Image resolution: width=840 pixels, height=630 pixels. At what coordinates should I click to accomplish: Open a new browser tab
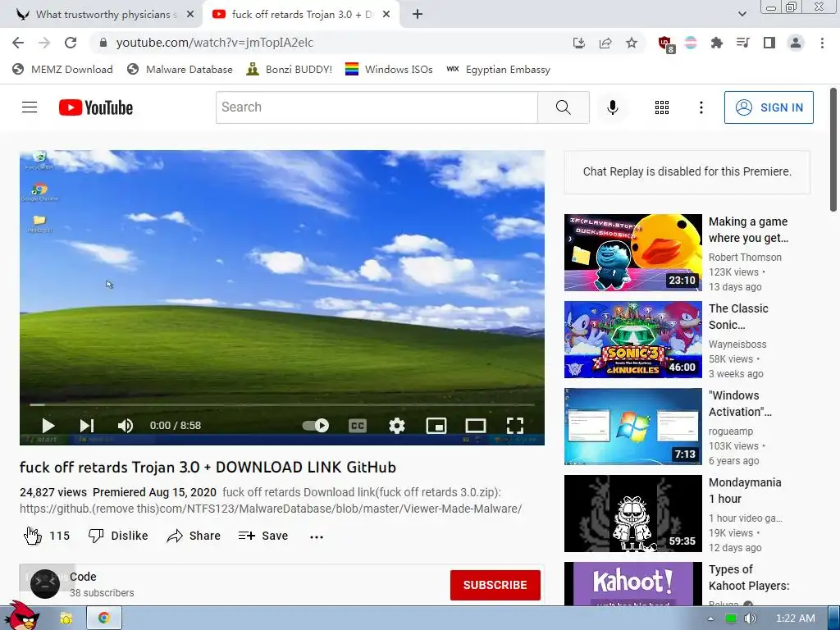click(418, 15)
